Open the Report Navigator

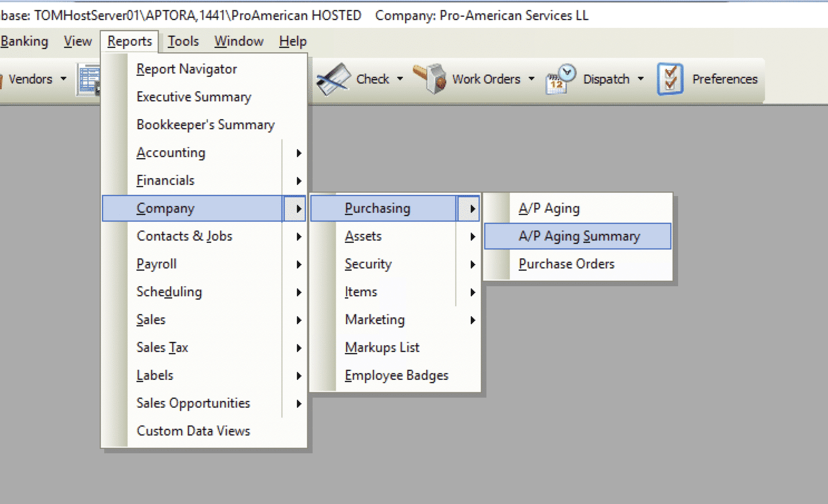187,68
